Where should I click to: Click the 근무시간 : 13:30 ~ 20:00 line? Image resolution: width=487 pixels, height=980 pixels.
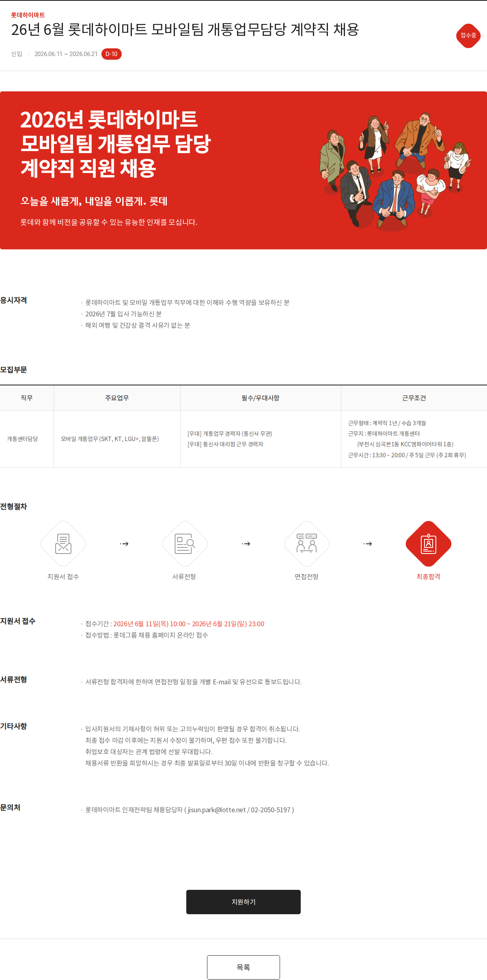(407, 455)
